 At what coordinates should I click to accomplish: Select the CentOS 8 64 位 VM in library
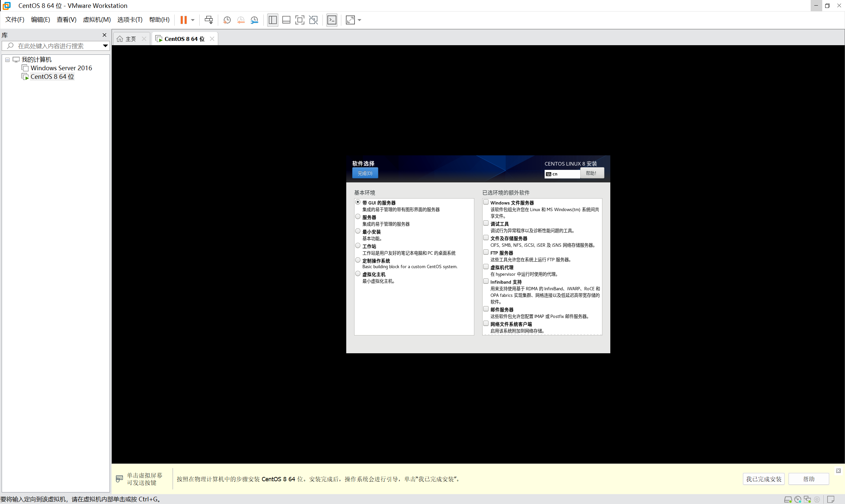click(x=51, y=77)
